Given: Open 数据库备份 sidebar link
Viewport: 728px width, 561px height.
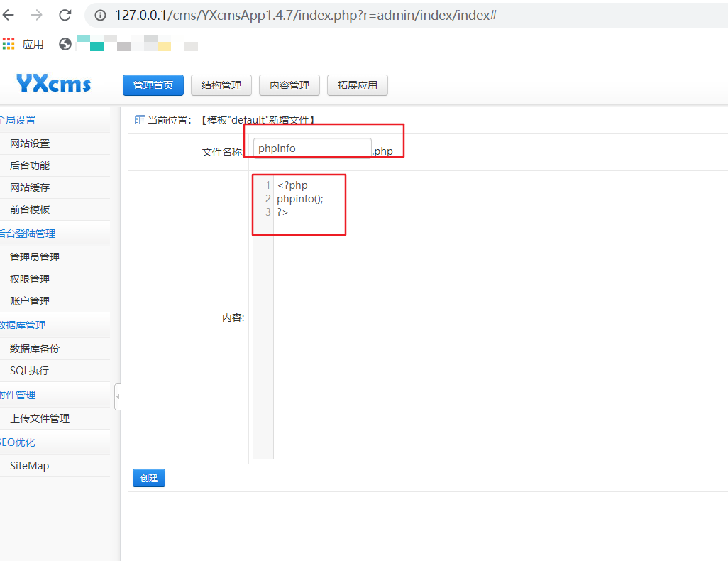Looking at the screenshot, I should coord(35,349).
